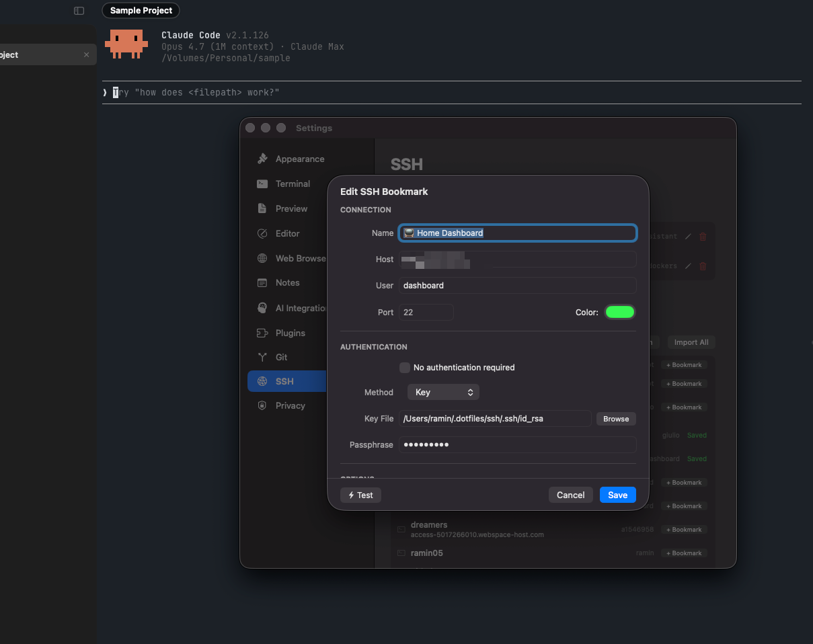Image resolution: width=813 pixels, height=644 pixels.
Task: Click the a1546958 username text
Action: pos(637,530)
